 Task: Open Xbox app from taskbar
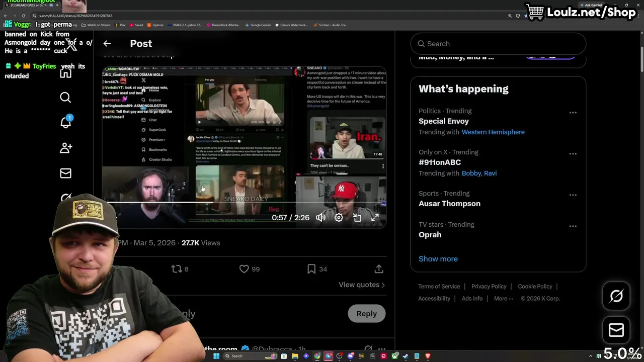coord(394,356)
